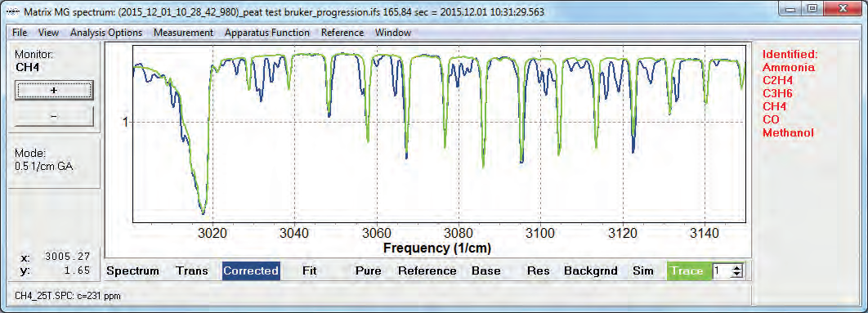The height and width of the screenshot is (313, 868).
Task: Open the Reference menu
Action: pos(342,33)
